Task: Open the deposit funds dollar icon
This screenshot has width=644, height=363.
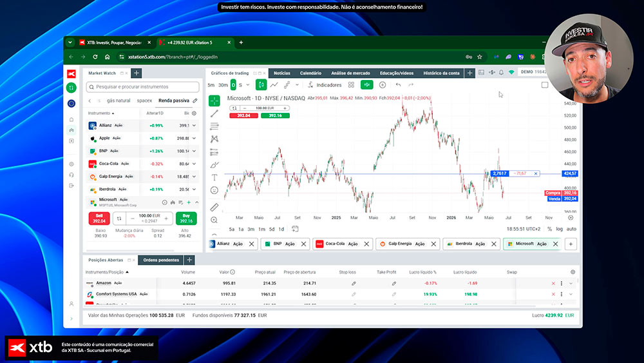Action: click(x=491, y=72)
